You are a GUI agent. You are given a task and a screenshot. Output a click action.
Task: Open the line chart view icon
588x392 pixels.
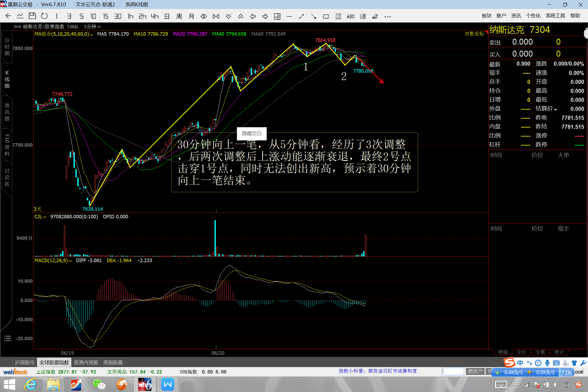[x=20, y=16]
